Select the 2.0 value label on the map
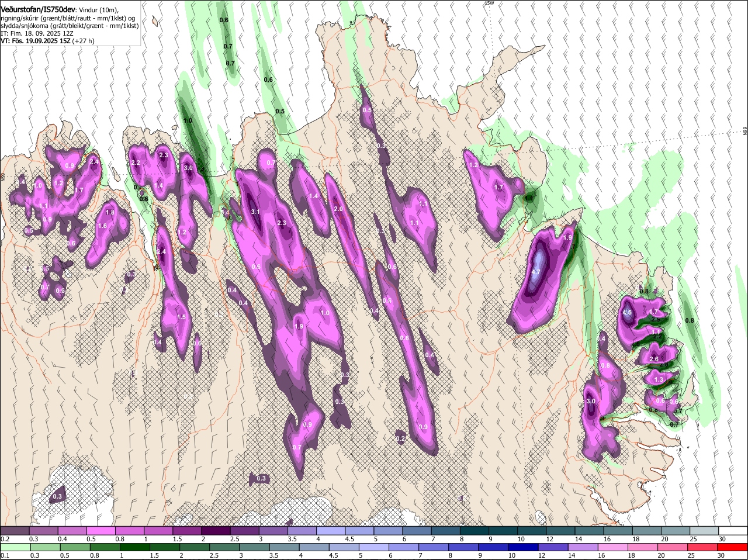This screenshot has width=748, height=560. [x=338, y=209]
